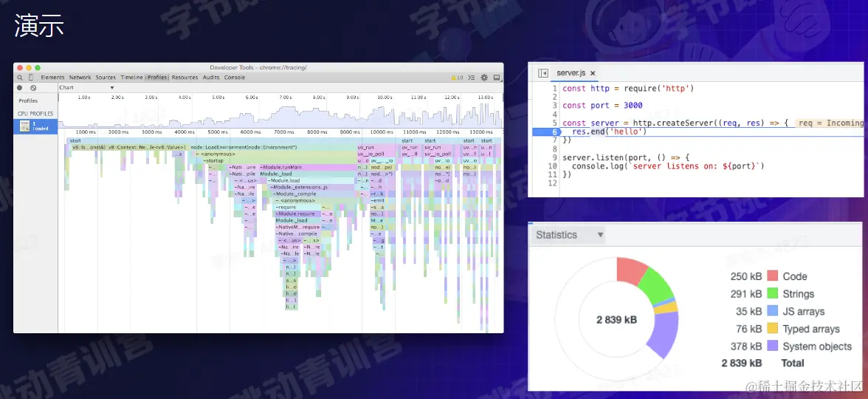Select the Loaded CPU profile entry
This screenshot has height=399, width=868.
[x=35, y=126]
